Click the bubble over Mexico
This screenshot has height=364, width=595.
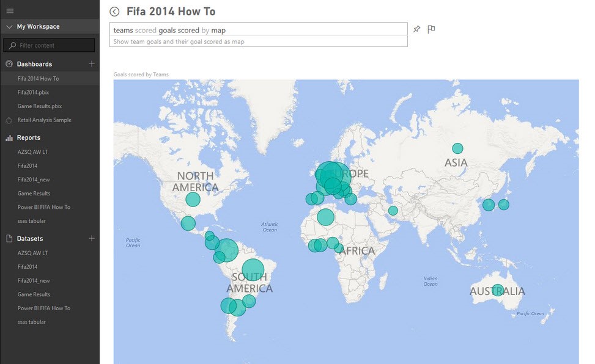pyautogui.click(x=188, y=224)
